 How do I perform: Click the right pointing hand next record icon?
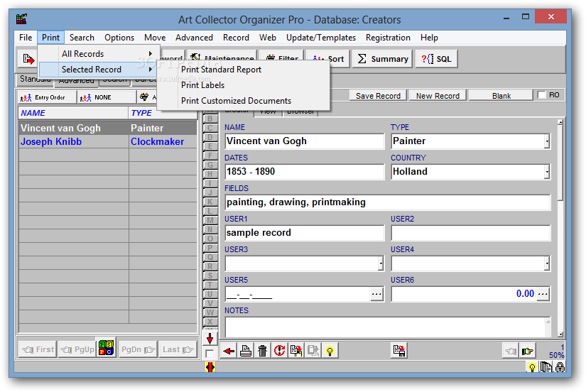(x=527, y=351)
